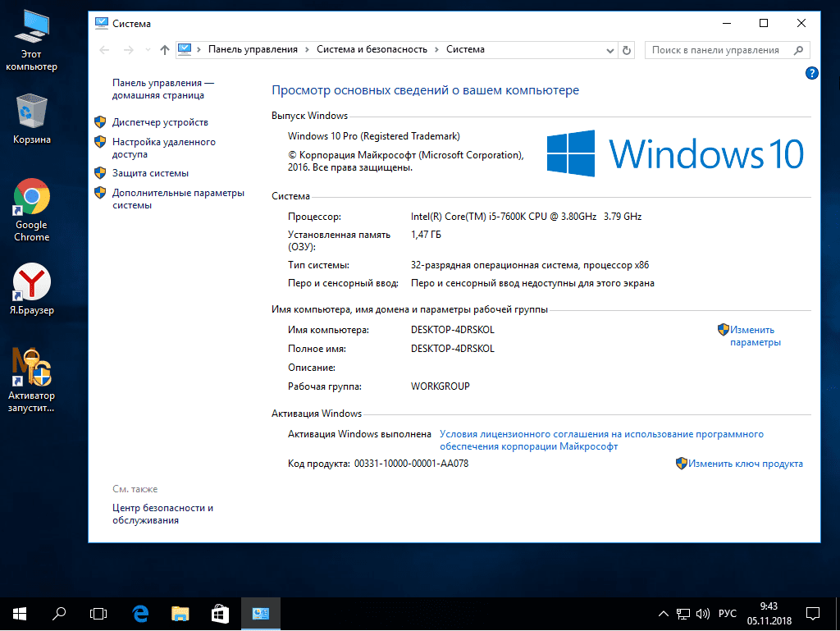
Task: Open Настройка удаленного доступа link
Action: (x=164, y=148)
